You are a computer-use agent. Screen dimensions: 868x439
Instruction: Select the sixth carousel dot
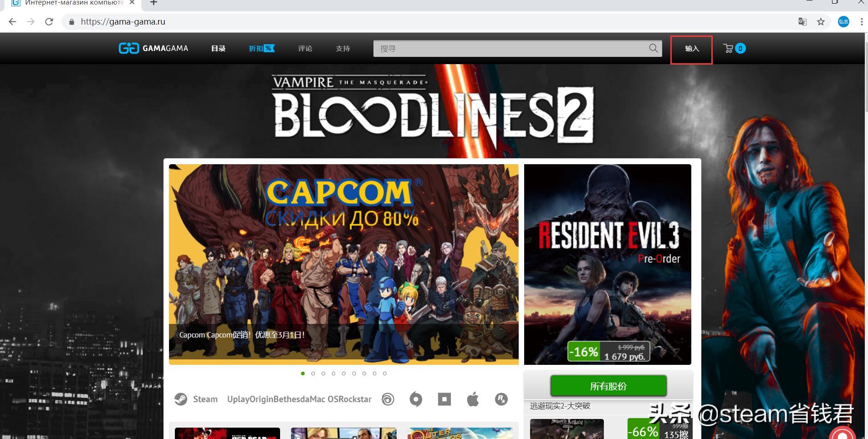[x=354, y=373]
